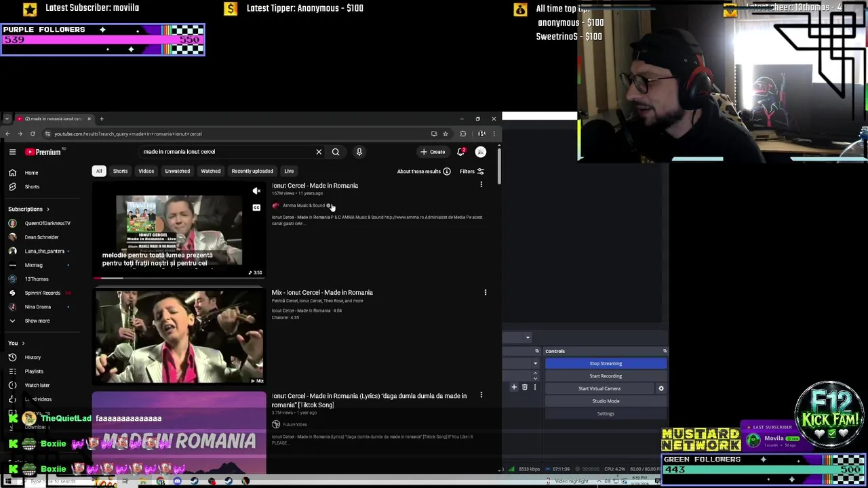The height and width of the screenshot is (488, 868).
Task: Undock the OBS Controls panel
Action: pos(665,351)
